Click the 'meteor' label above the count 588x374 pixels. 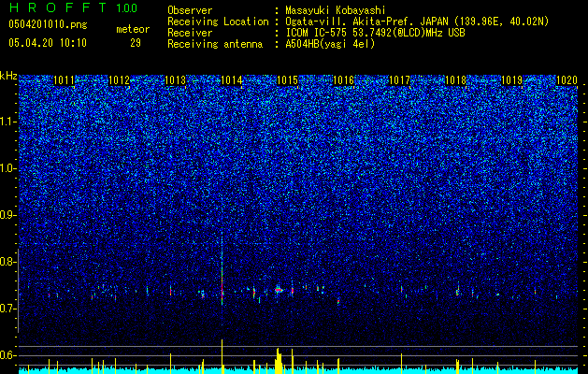point(133,29)
